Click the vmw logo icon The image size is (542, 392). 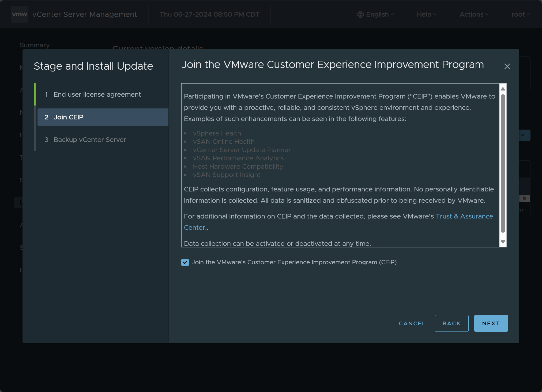20,14
